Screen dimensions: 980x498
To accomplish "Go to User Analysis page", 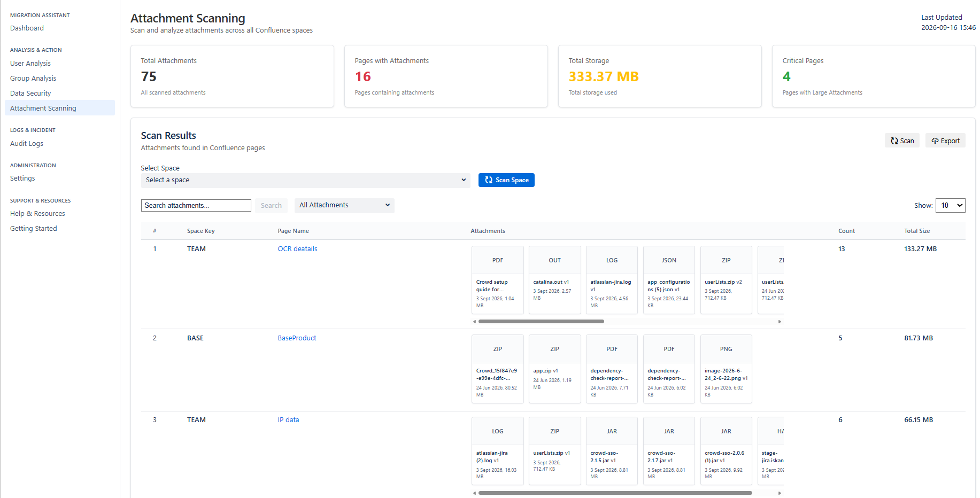I will [30, 64].
